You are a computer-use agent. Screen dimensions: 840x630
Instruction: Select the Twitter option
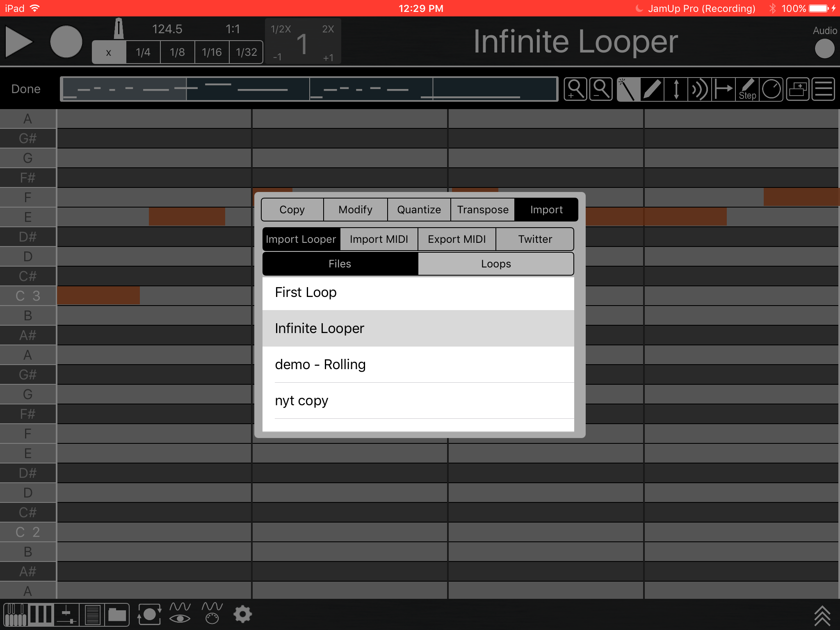[535, 239]
